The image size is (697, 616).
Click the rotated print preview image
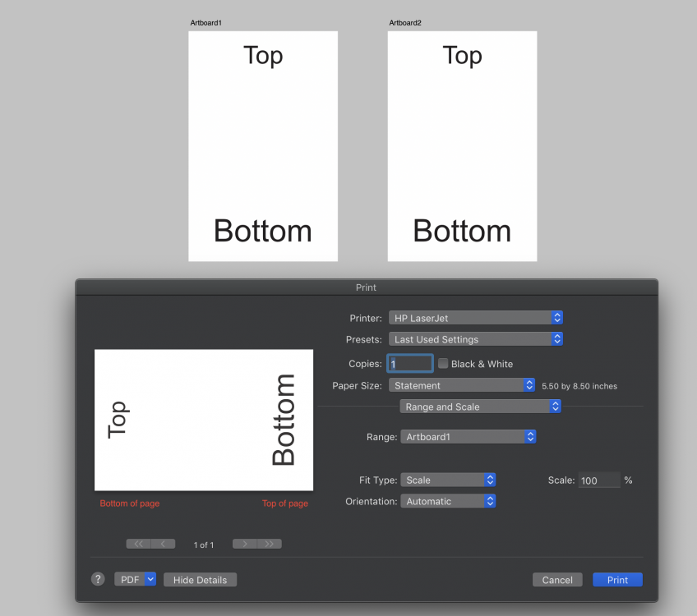click(203, 420)
